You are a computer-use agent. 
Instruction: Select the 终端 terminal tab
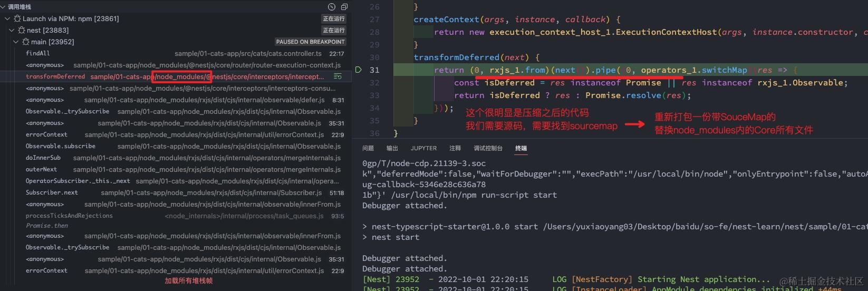pos(521,148)
